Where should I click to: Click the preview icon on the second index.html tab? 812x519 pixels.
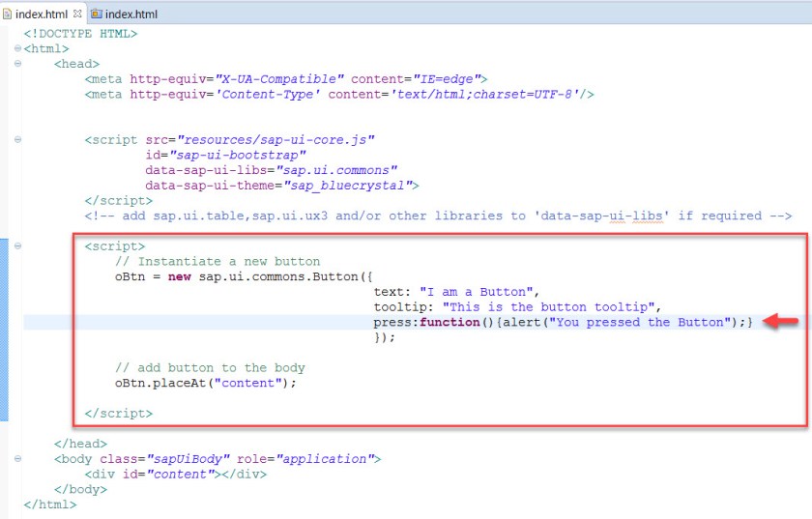(97, 14)
